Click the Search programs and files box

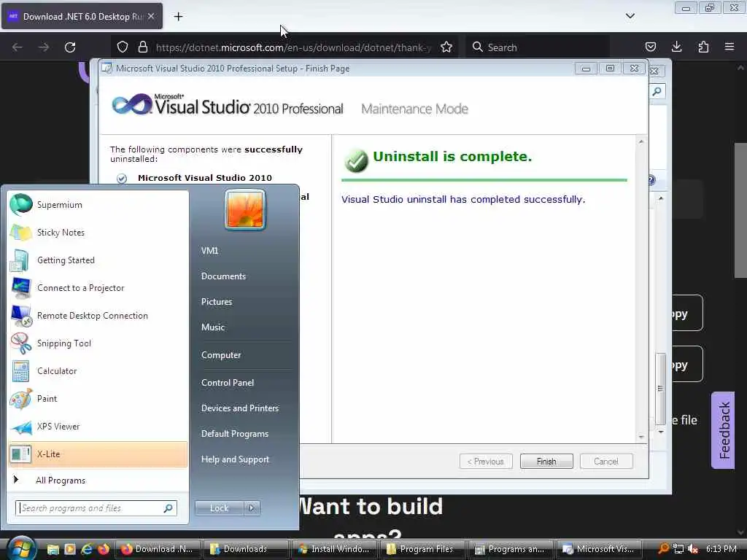click(96, 508)
